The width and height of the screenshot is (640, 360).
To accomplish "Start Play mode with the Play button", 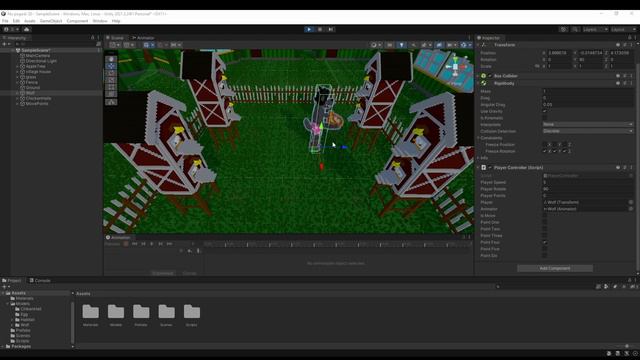I will pos(309,29).
